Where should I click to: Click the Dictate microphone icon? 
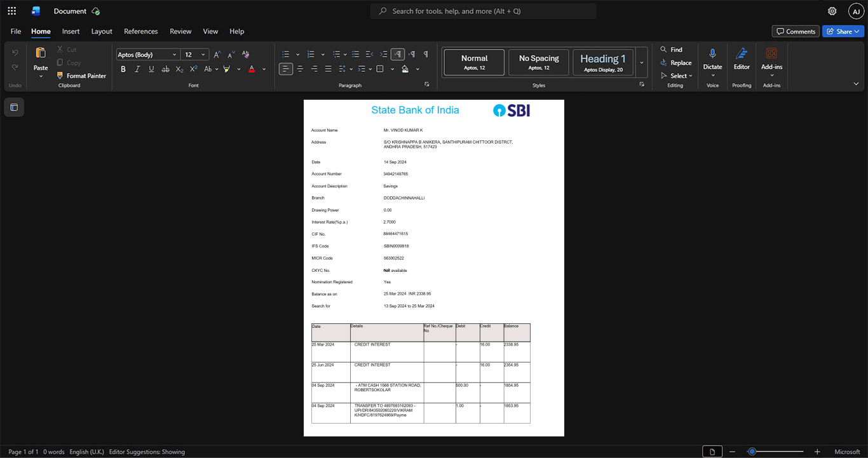click(x=712, y=53)
